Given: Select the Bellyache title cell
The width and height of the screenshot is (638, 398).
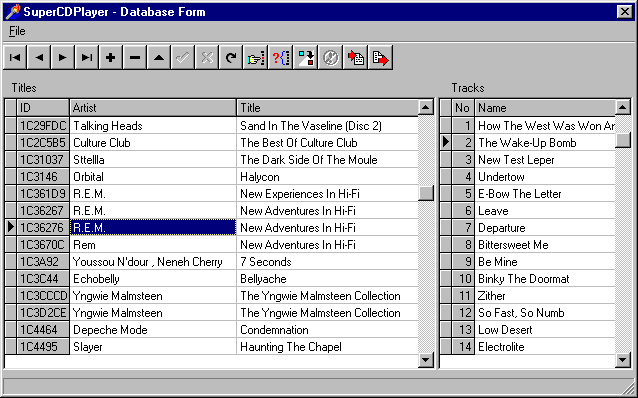Looking at the screenshot, I should click(x=327, y=279).
